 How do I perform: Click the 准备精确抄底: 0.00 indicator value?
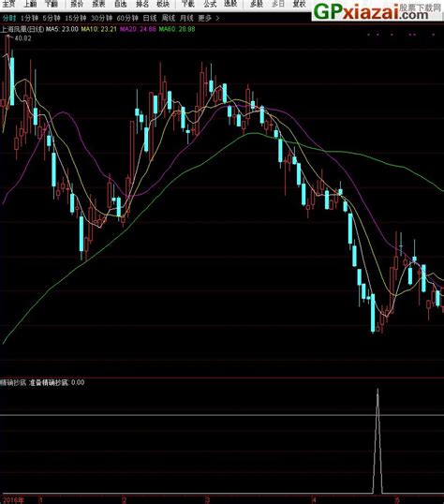point(57,382)
